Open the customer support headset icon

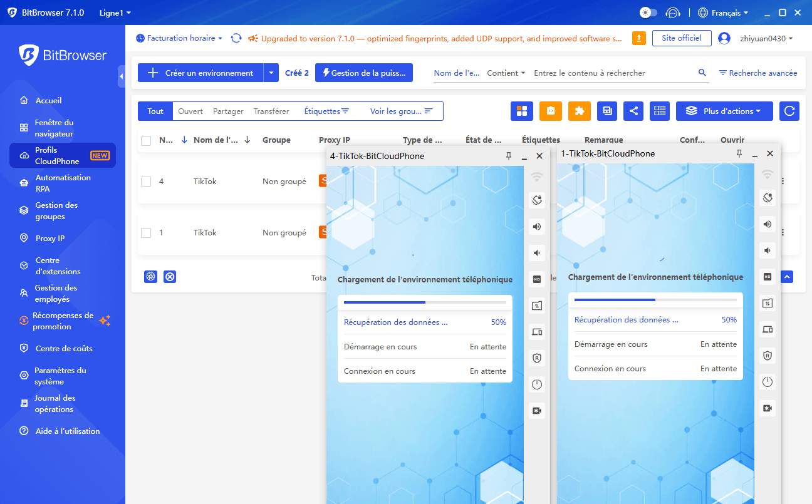click(673, 13)
